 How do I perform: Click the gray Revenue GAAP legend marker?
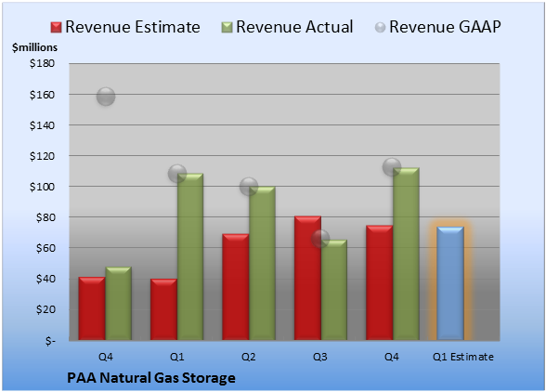[x=381, y=28]
